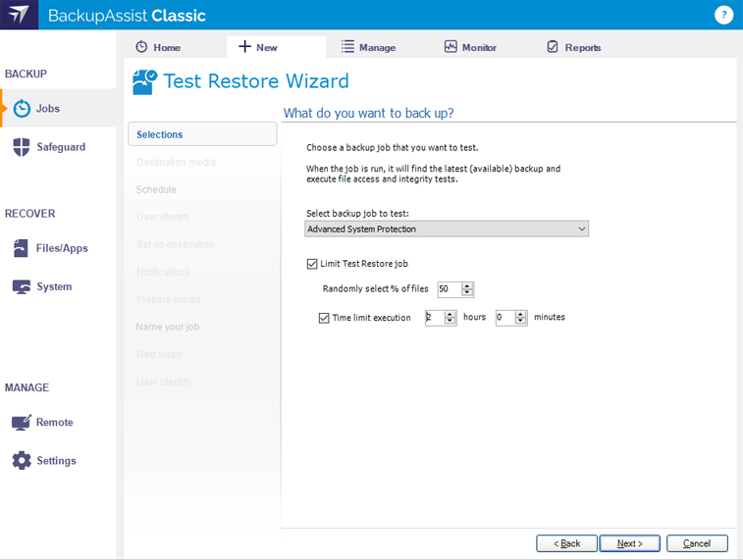The width and height of the screenshot is (743, 560).
Task: Click the Reports checkmark icon
Action: 553,46
